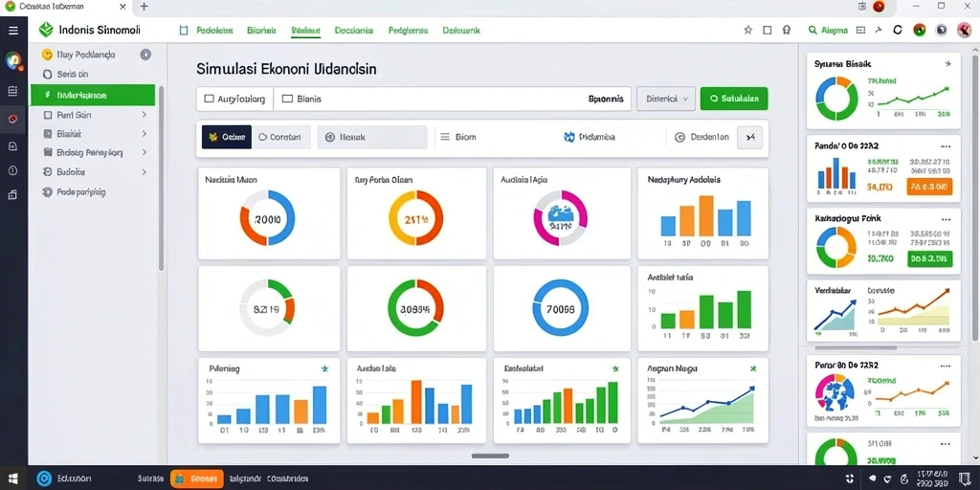Expand the Badolia sidebar item chevron
The height and width of the screenshot is (490, 980).
pos(145,172)
